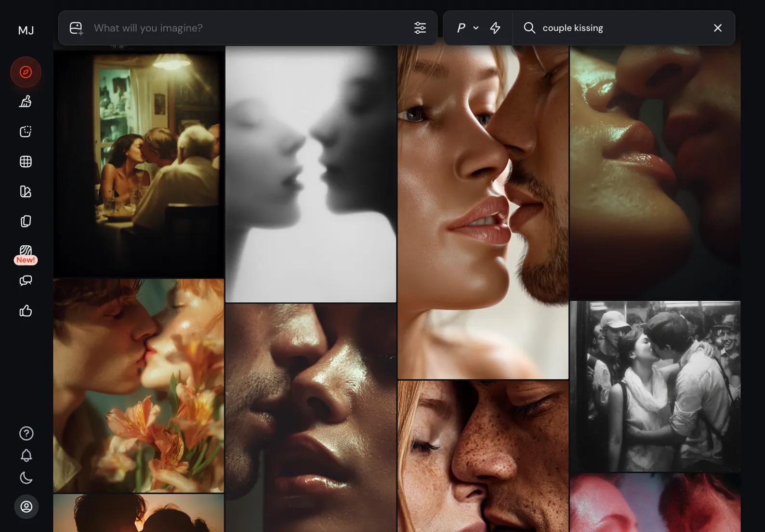The image size is (765, 532).
Task: Click the search magnifier icon
Action: 529,28
